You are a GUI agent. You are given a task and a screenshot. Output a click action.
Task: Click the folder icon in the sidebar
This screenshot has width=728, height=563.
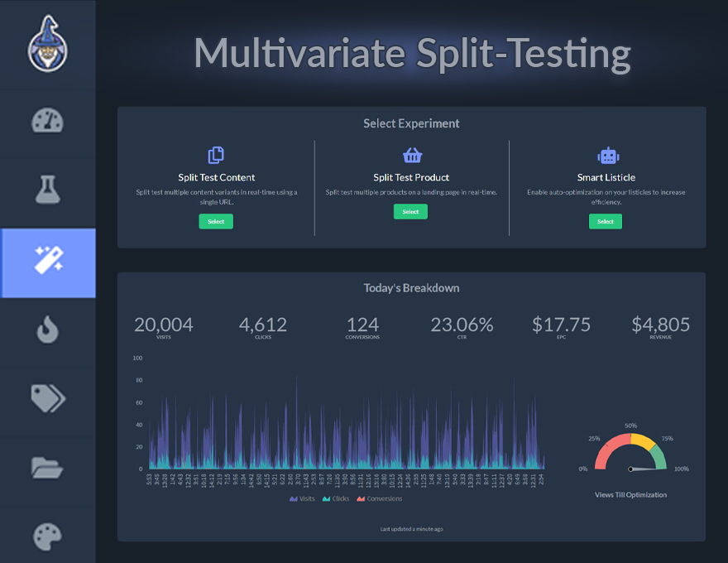pos(47,468)
